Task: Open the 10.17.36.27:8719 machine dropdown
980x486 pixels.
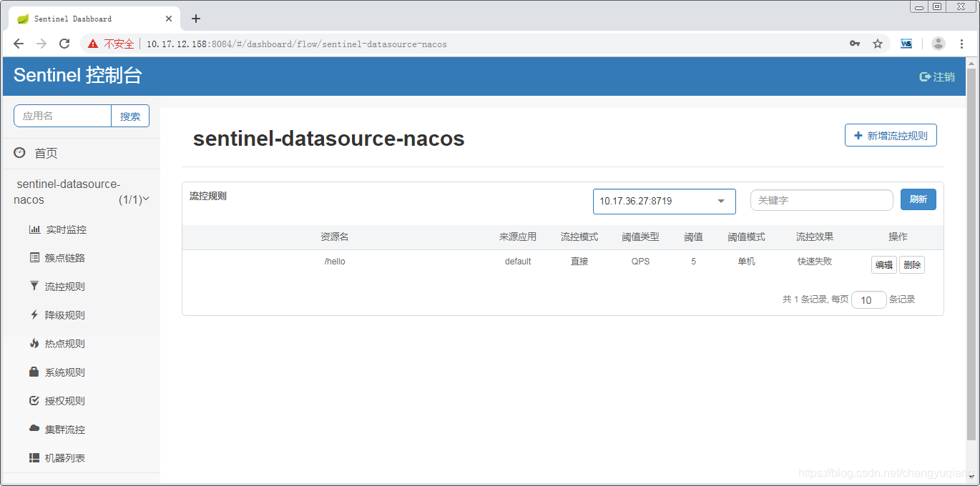Action: [665, 201]
